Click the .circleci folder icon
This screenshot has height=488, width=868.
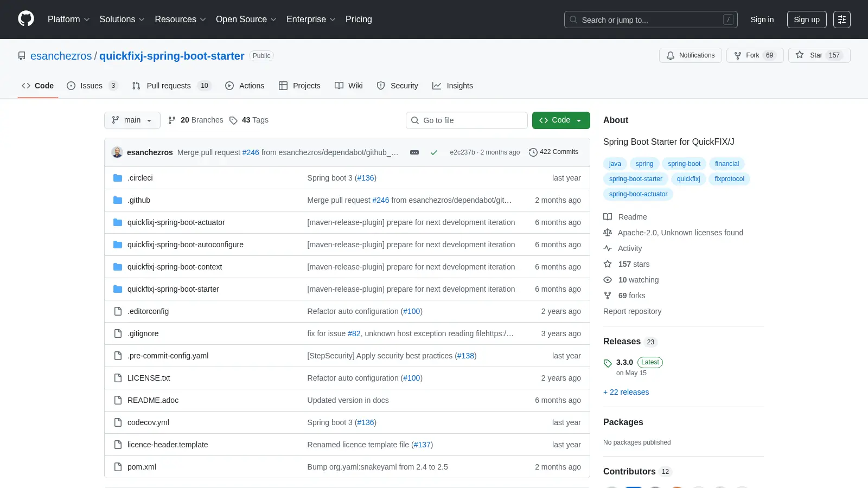pyautogui.click(x=118, y=178)
